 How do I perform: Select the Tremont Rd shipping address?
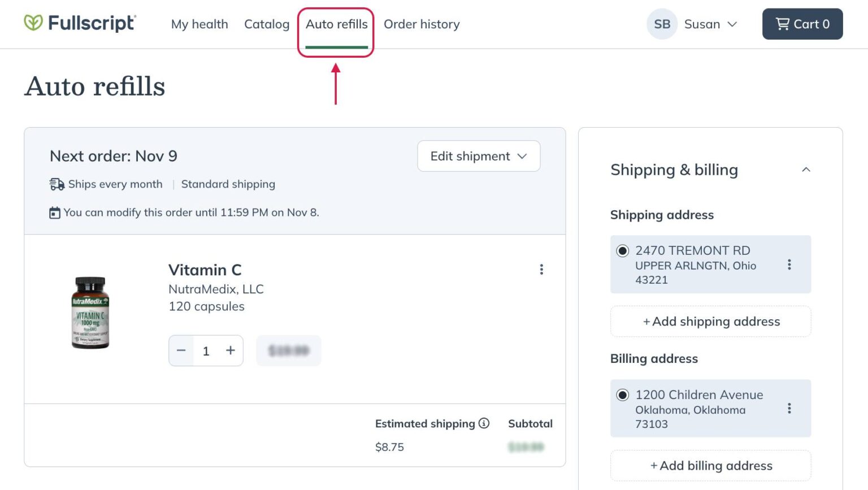coord(622,250)
